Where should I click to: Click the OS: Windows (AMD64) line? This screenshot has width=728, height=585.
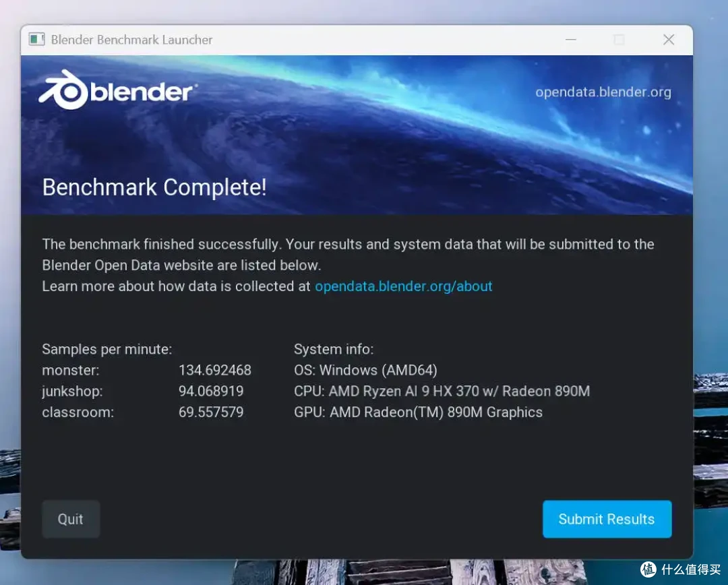point(366,370)
